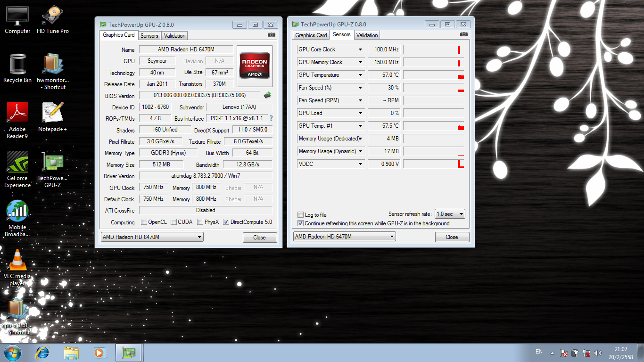
Task: Expand the GPU Core Clock sensor dropdown
Action: click(x=360, y=49)
